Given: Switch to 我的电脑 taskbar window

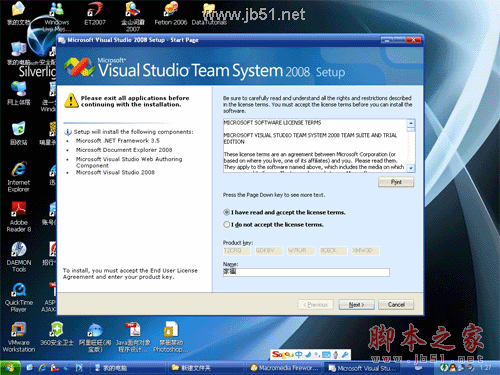Looking at the screenshot, I should point(128,368).
